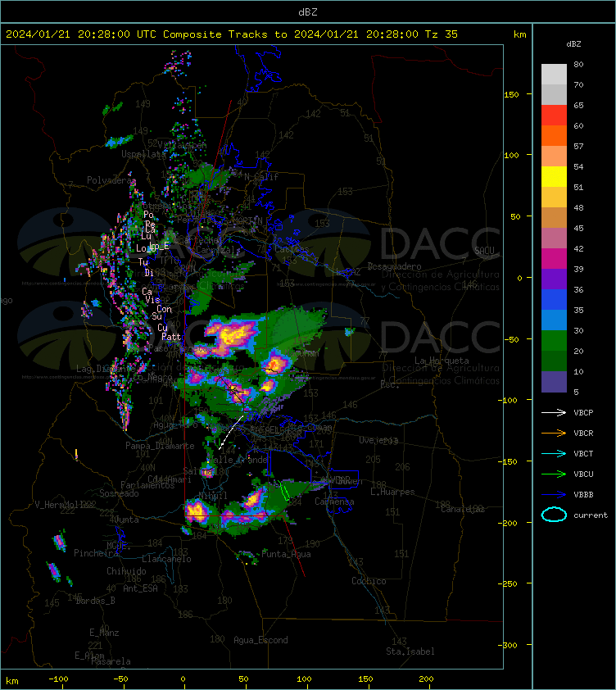The height and width of the screenshot is (690, 616).
Task: Click the storm cell west of Carmensa
Action: pos(256,497)
